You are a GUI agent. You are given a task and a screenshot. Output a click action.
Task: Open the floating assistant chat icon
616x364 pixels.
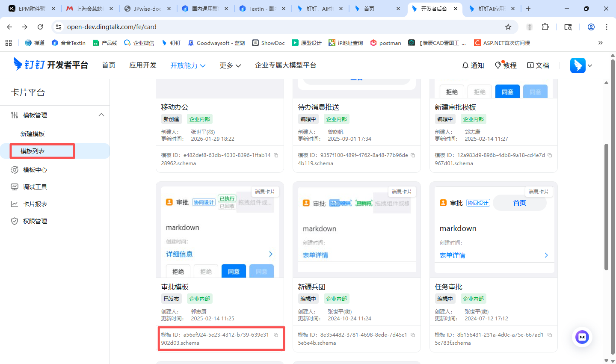tap(582, 337)
